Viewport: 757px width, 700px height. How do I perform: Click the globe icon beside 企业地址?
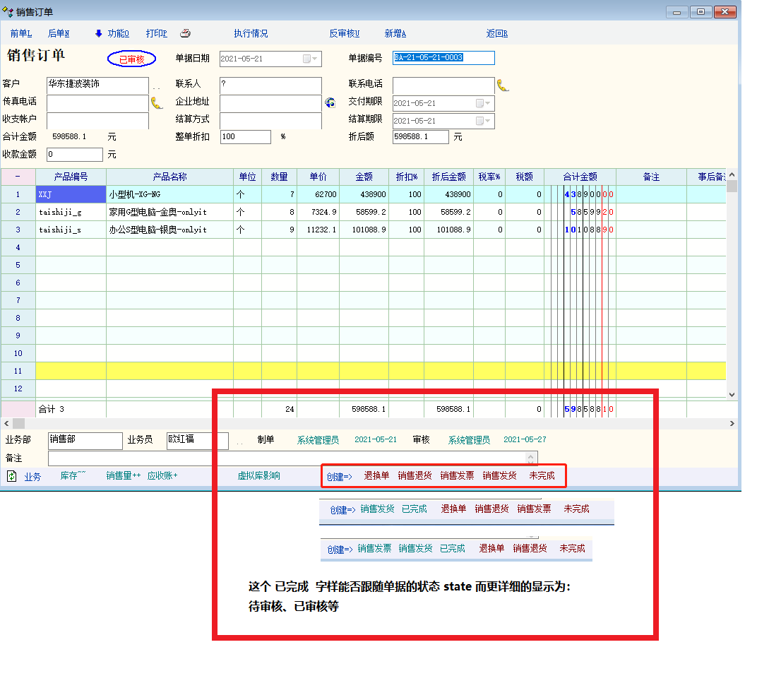(x=330, y=103)
